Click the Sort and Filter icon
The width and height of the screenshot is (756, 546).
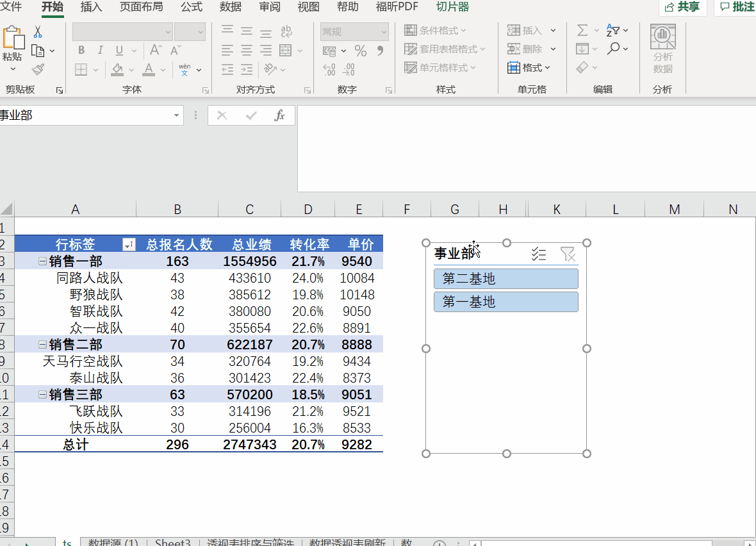[x=612, y=30]
